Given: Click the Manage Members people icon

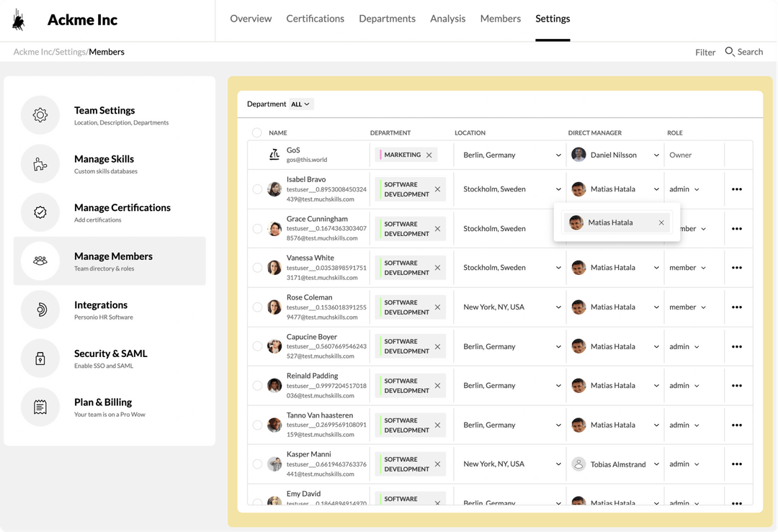Looking at the screenshot, I should 40,261.
